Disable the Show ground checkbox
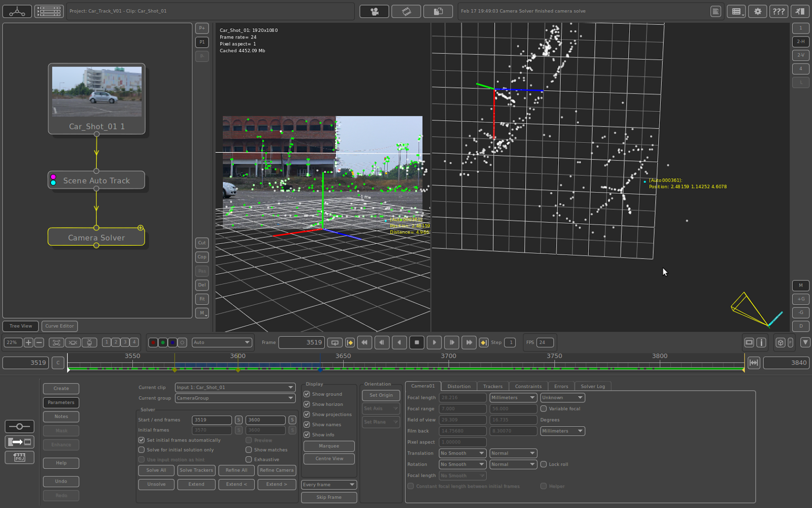 [x=307, y=394]
